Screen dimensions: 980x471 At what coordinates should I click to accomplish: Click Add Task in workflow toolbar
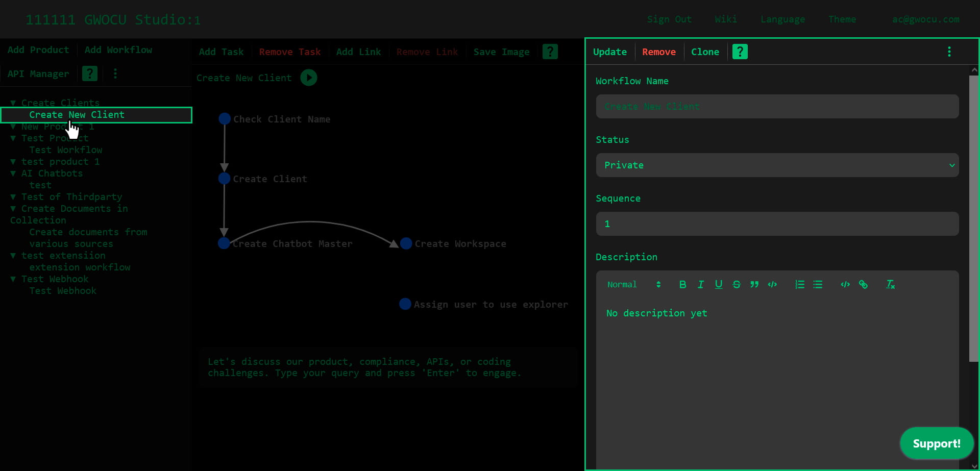[x=221, y=52]
